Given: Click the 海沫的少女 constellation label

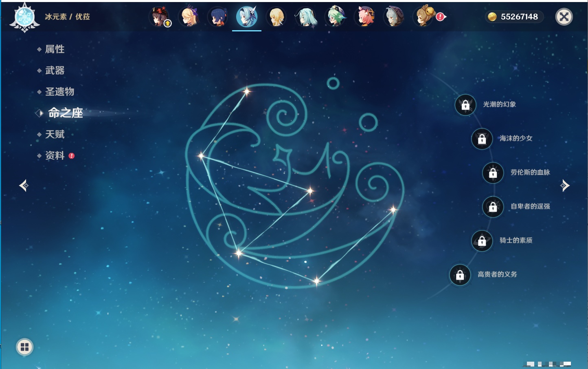Looking at the screenshot, I should (516, 138).
